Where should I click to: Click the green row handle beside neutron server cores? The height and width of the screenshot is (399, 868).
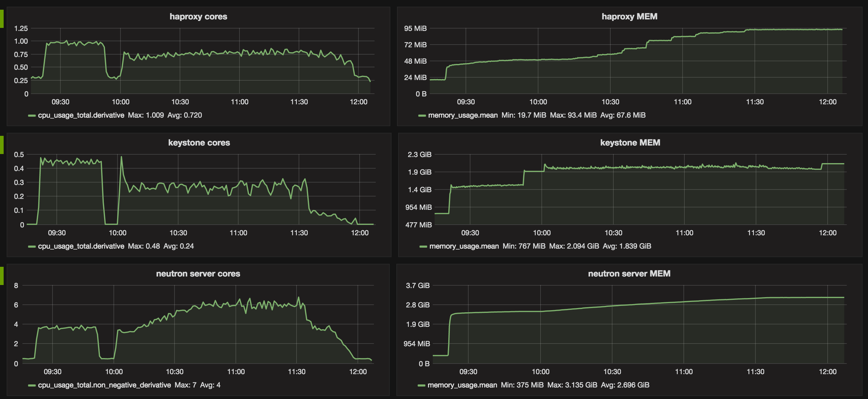pos(1,276)
